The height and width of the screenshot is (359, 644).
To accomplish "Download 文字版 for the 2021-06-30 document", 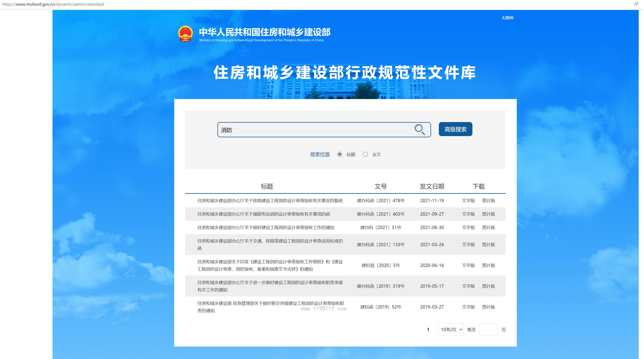I will coord(468,228).
